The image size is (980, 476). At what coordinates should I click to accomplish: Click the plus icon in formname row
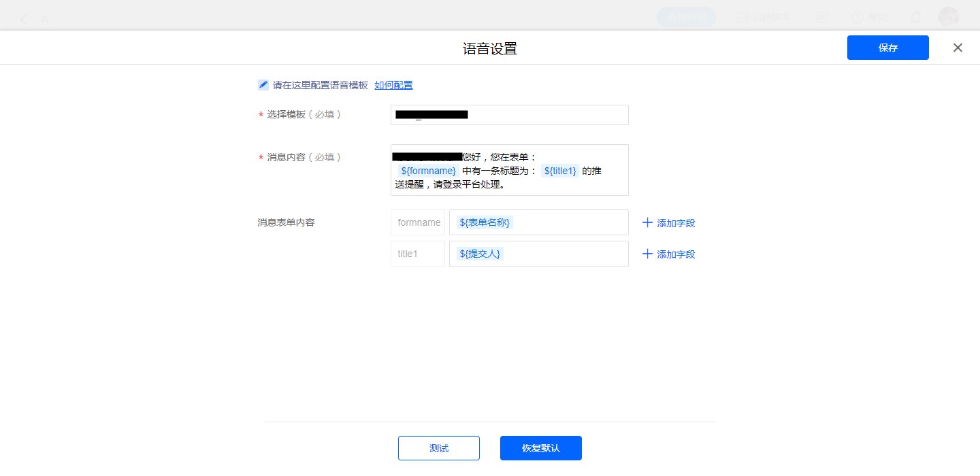[647, 222]
